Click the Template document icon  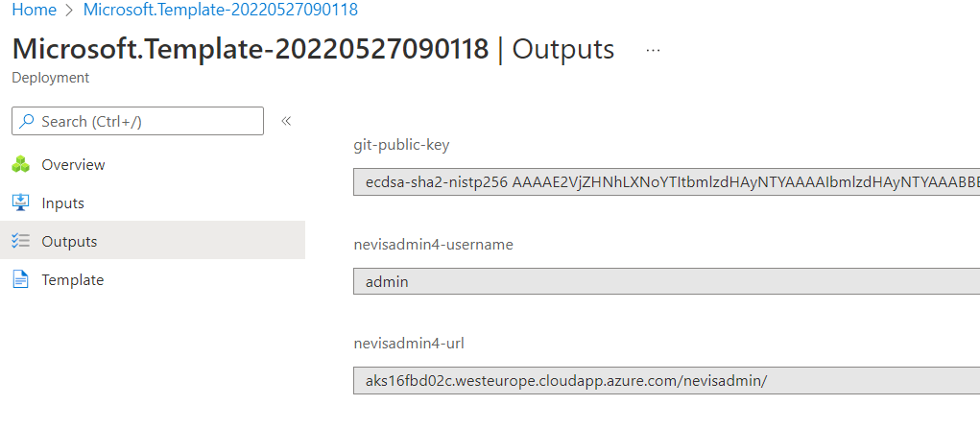(21, 280)
